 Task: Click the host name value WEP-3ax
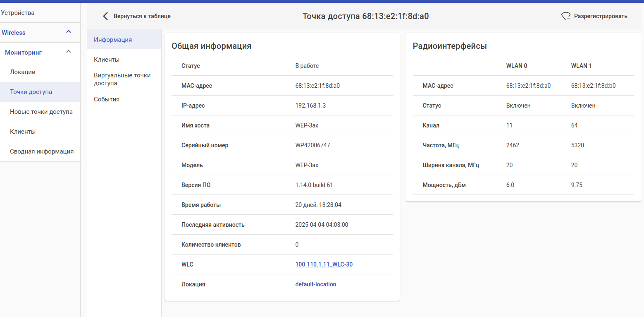tap(307, 125)
